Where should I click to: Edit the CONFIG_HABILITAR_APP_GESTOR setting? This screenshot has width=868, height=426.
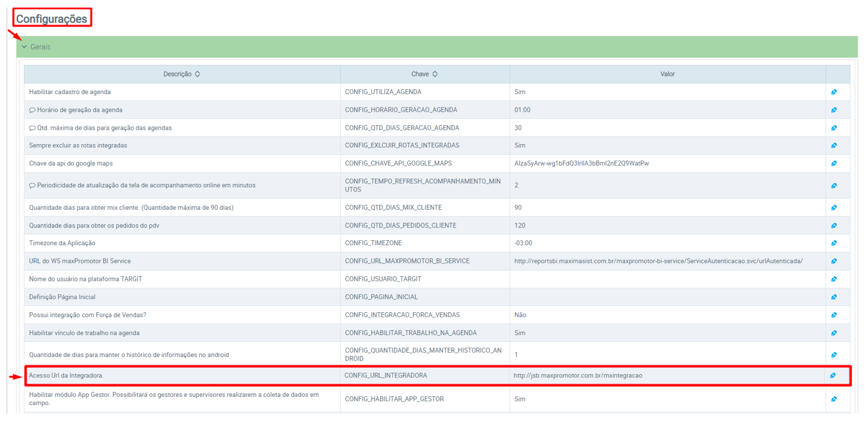click(x=834, y=399)
